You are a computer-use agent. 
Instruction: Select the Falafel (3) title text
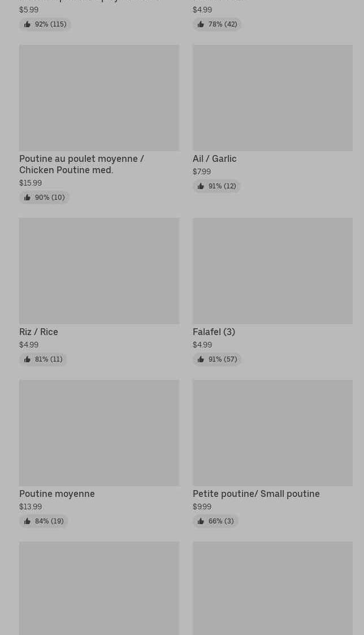[214, 332]
